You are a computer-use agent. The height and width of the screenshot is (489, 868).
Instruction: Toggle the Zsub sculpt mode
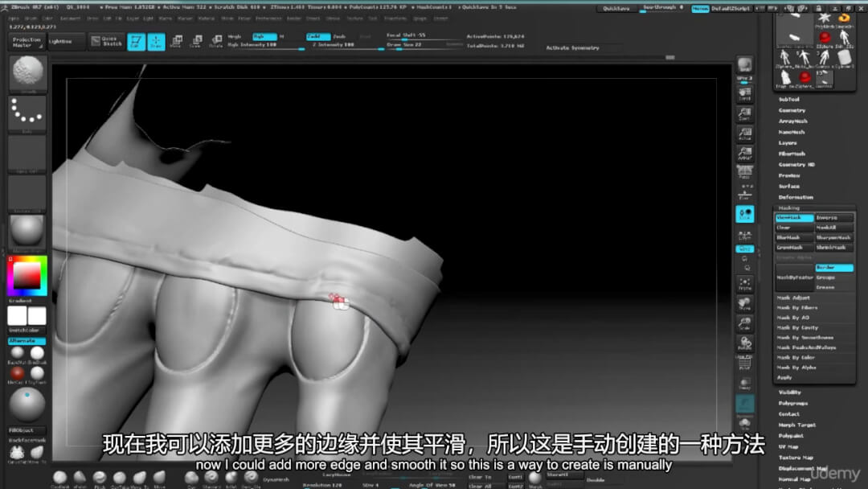341,36
